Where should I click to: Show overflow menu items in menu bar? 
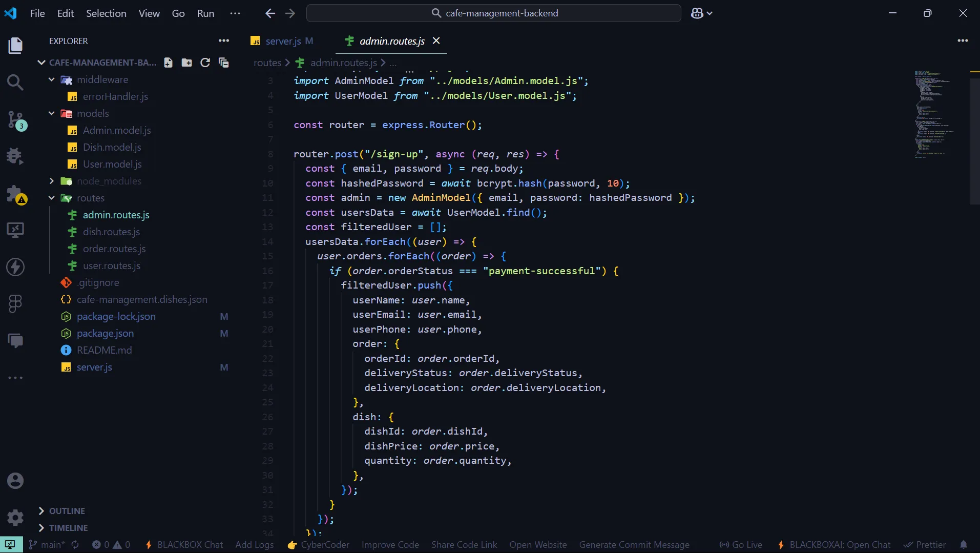(235, 13)
